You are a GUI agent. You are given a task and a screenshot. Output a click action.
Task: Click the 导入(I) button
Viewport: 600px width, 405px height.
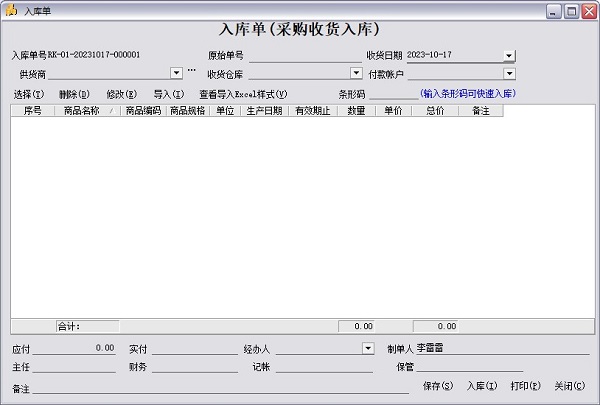point(168,94)
